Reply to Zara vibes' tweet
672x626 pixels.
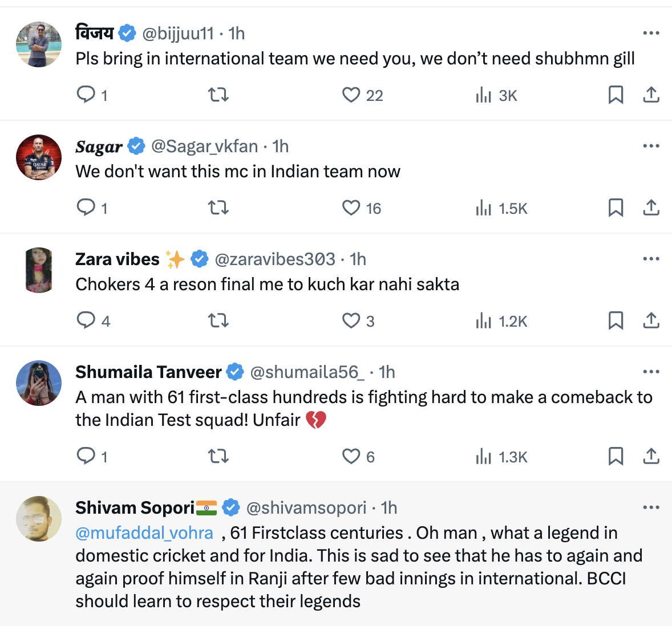point(86,320)
